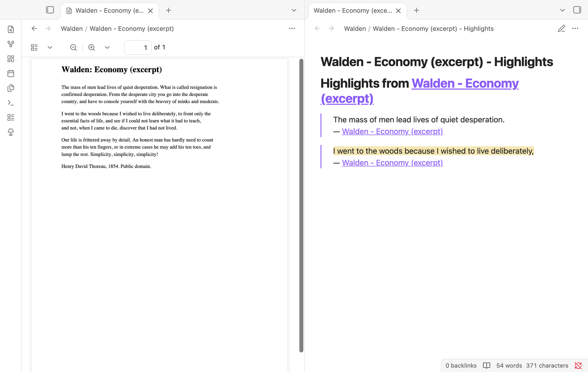
Task: Click the PDF page number field
Action: click(138, 47)
